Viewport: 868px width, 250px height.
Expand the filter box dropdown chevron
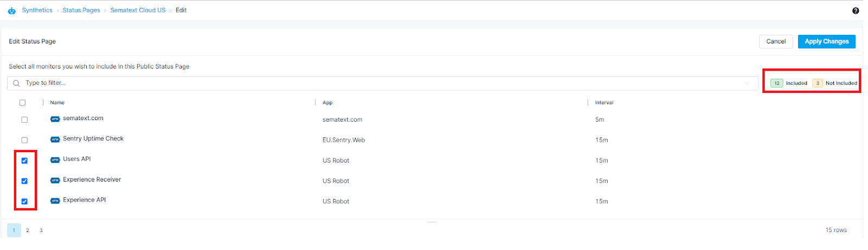pos(747,83)
